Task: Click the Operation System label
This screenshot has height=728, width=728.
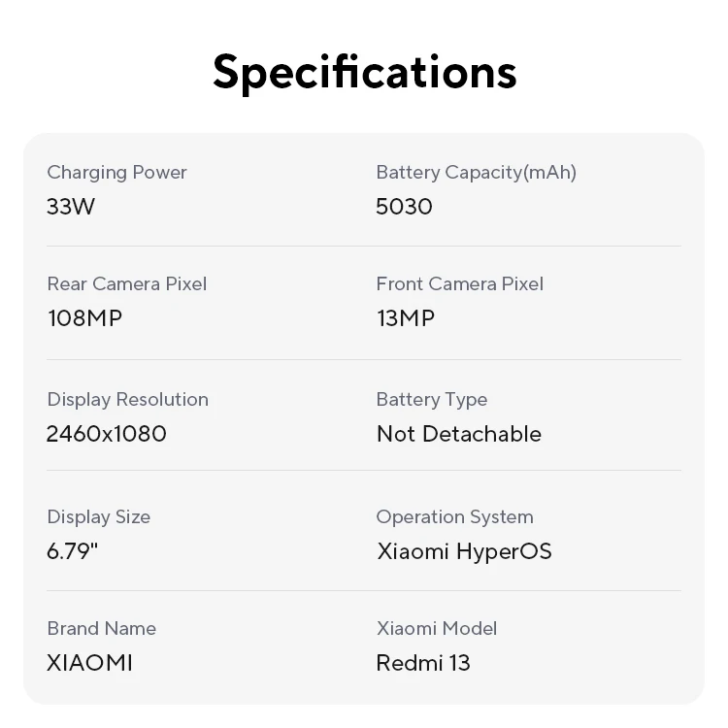Action: pyautogui.click(x=454, y=516)
